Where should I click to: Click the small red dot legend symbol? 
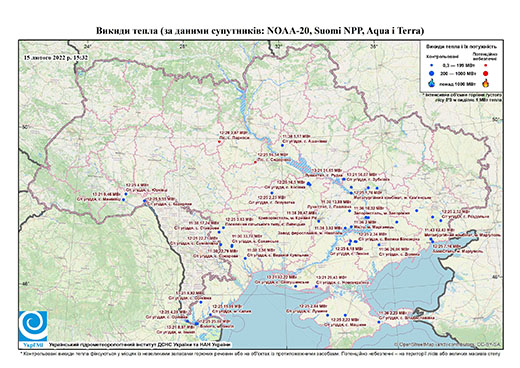tap(485, 65)
